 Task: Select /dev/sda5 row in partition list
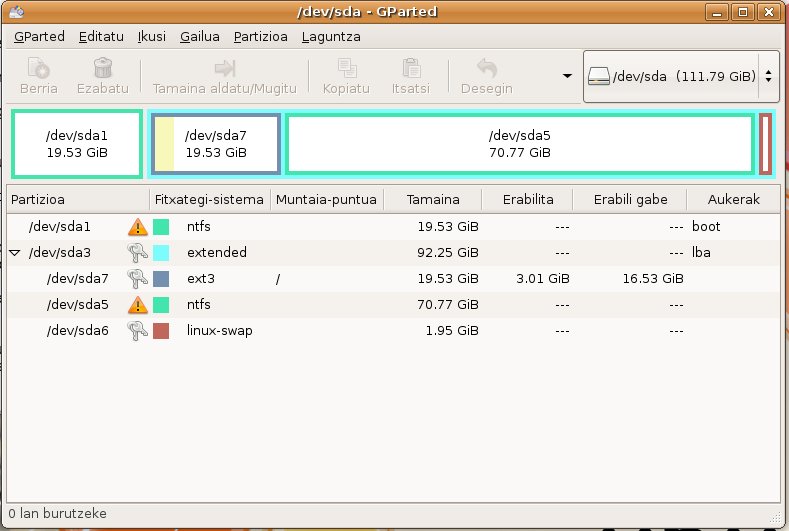(x=393, y=305)
